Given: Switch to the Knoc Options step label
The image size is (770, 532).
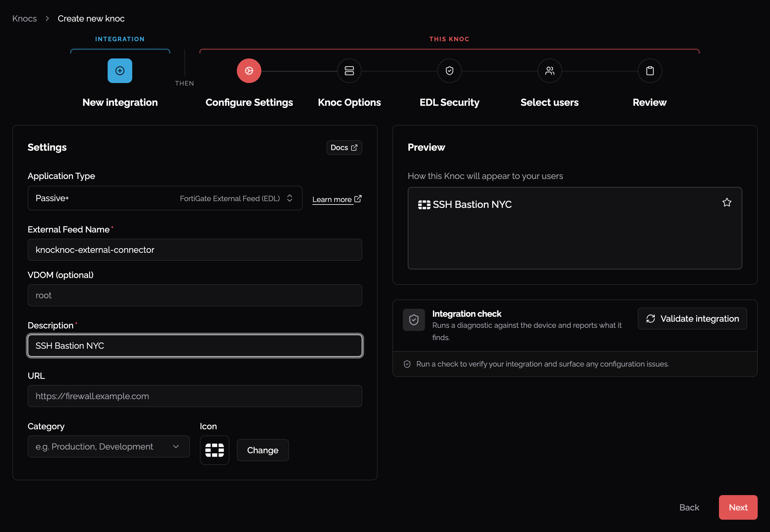Looking at the screenshot, I should click(x=349, y=102).
